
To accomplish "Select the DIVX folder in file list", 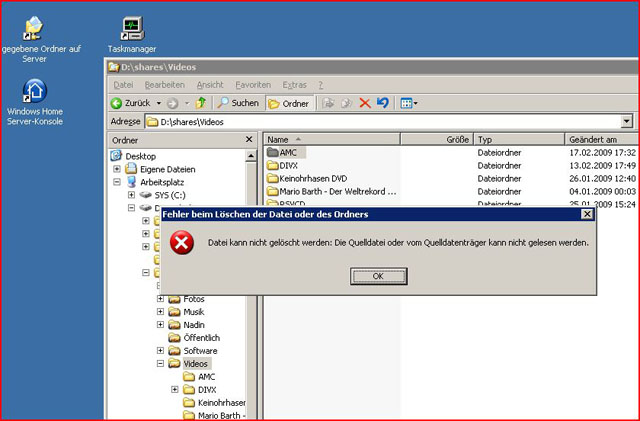I will click(x=282, y=166).
